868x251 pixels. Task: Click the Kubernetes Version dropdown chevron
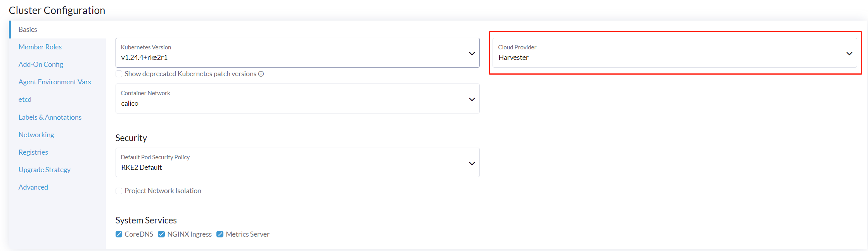pyautogui.click(x=472, y=53)
